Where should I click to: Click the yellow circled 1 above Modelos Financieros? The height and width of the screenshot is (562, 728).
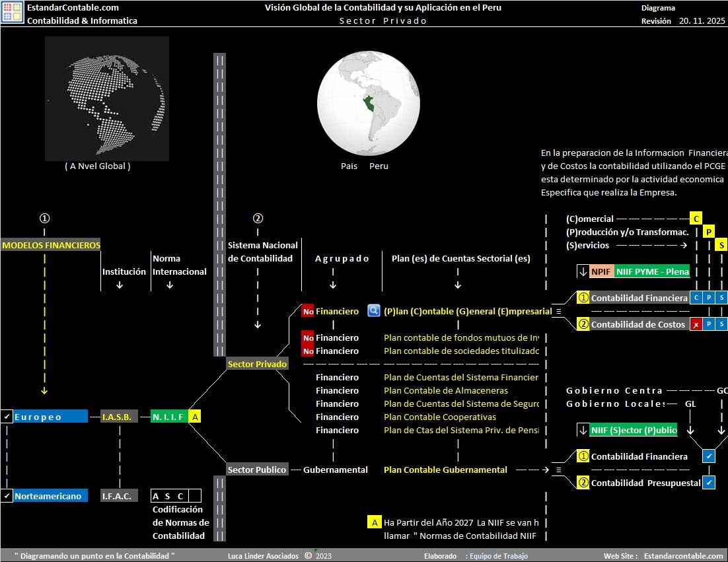point(44,219)
